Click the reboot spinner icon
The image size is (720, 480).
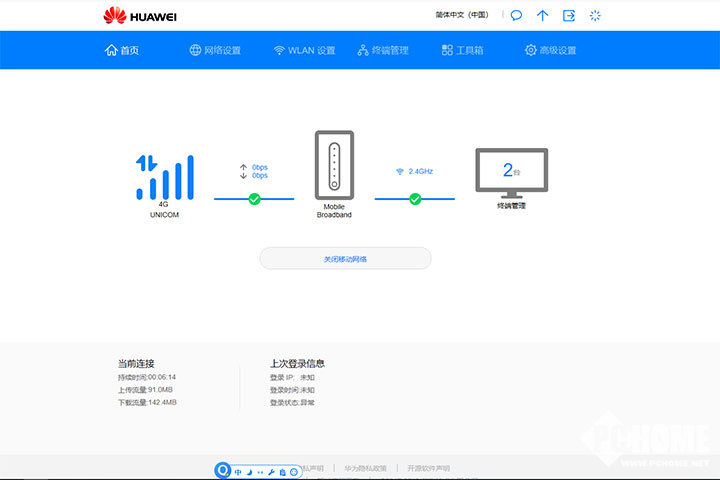596,15
